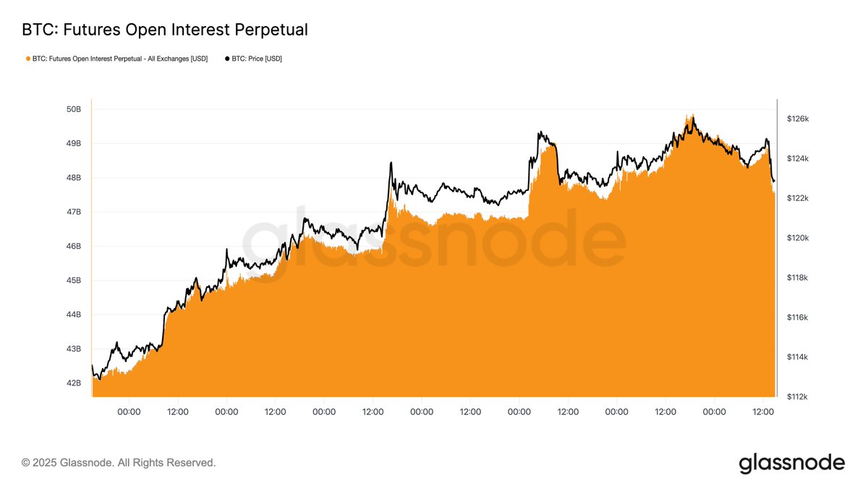Select the chart title text

coord(165,30)
